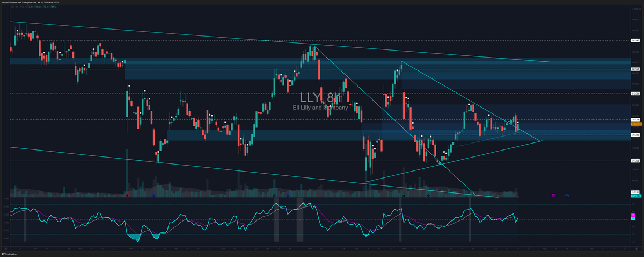Click the TradingView logo at chart bottom
The width and height of the screenshot is (644, 257).
(x=10, y=255)
